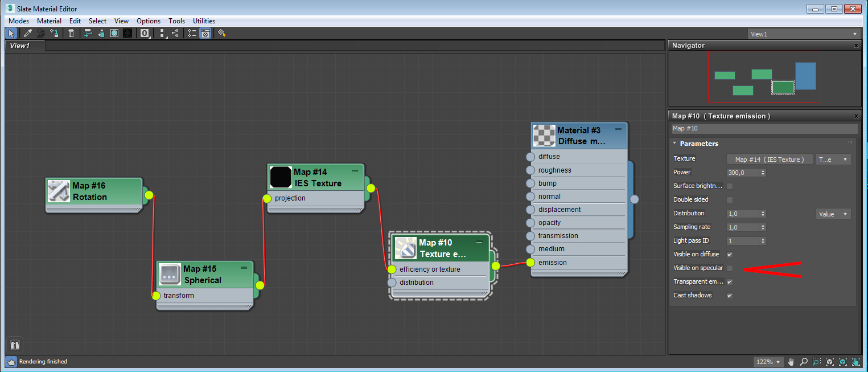Click Material #3 checker preview thumbnail
Viewport: 868px width, 372px height.
pyautogui.click(x=544, y=136)
